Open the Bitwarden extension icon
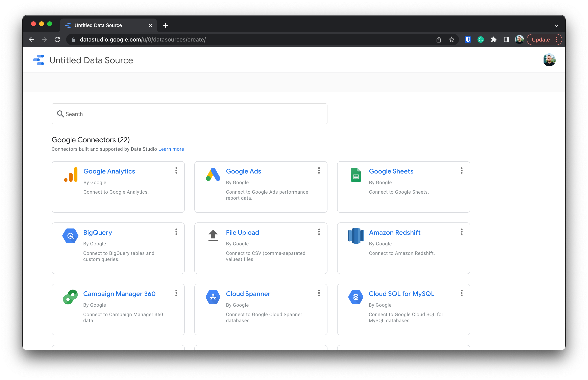Viewport: 588px width, 380px height. click(x=467, y=39)
